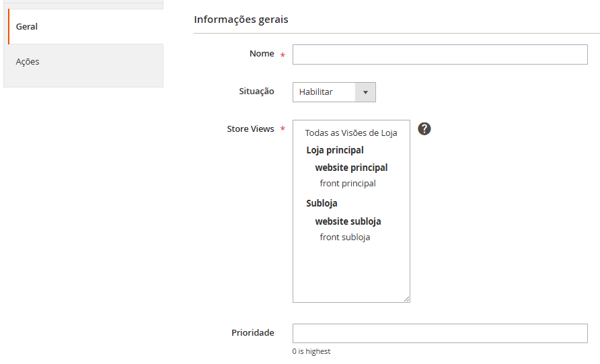Viewport: 600px width, 364px height.
Task: Expand the Situação dropdown arrow
Action: point(365,92)
